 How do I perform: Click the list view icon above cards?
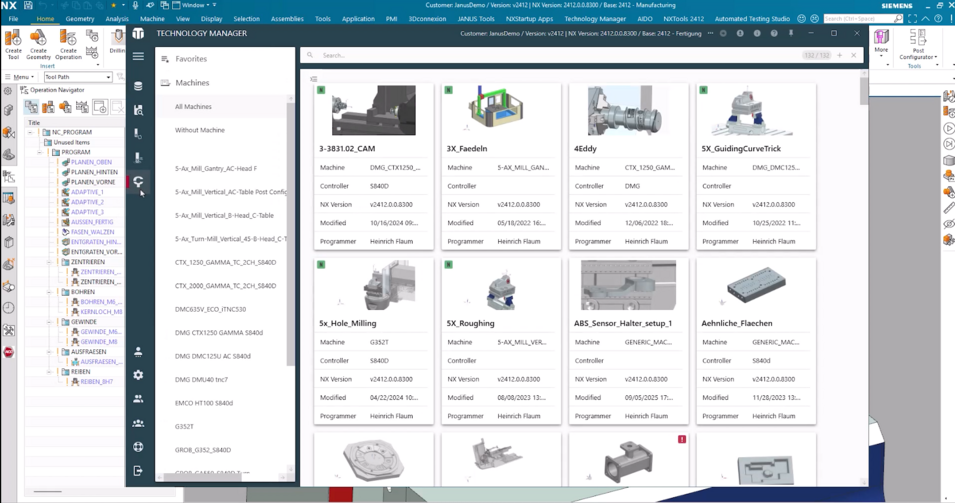[314, 79]
